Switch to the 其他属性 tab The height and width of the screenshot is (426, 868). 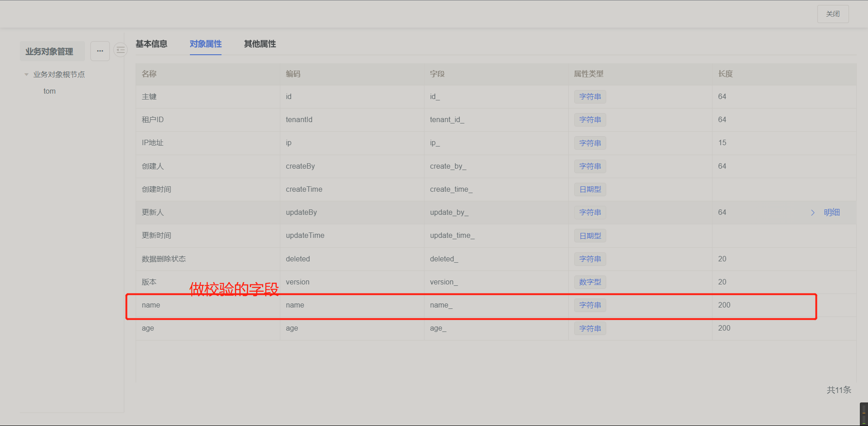pyautogui.click(x=260, y=44)
